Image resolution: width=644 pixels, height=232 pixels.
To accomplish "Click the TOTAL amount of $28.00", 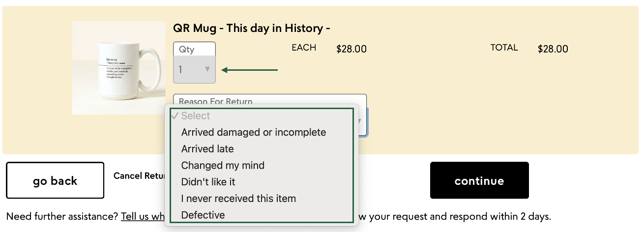I will coord(553,49).
